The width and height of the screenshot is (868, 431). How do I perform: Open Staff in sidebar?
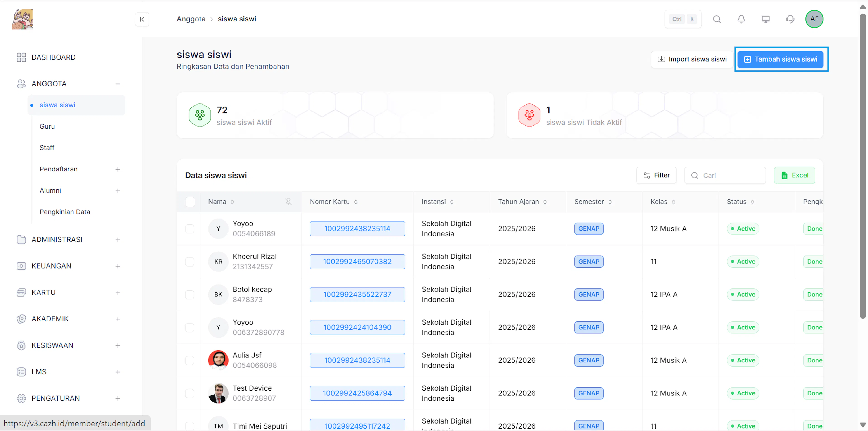click(x=47, y=148)
